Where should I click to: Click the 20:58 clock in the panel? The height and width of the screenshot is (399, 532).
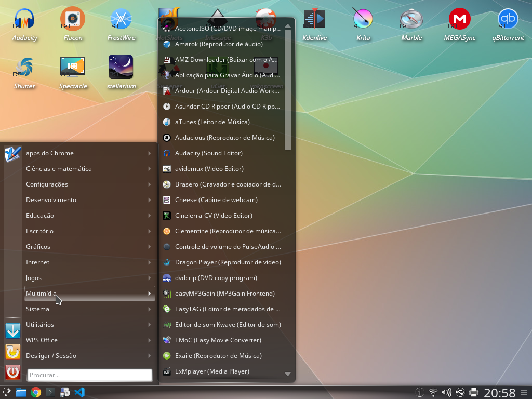499,393
